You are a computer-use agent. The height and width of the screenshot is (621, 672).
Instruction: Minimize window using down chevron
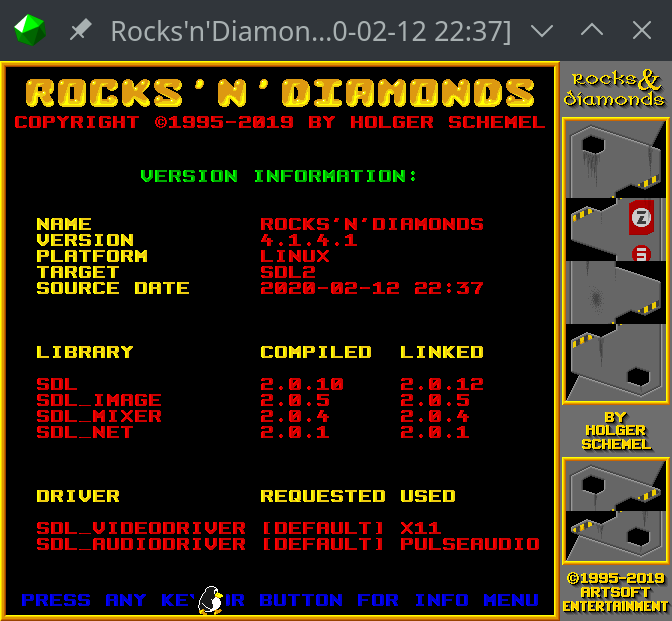click(x=541, y=31)
